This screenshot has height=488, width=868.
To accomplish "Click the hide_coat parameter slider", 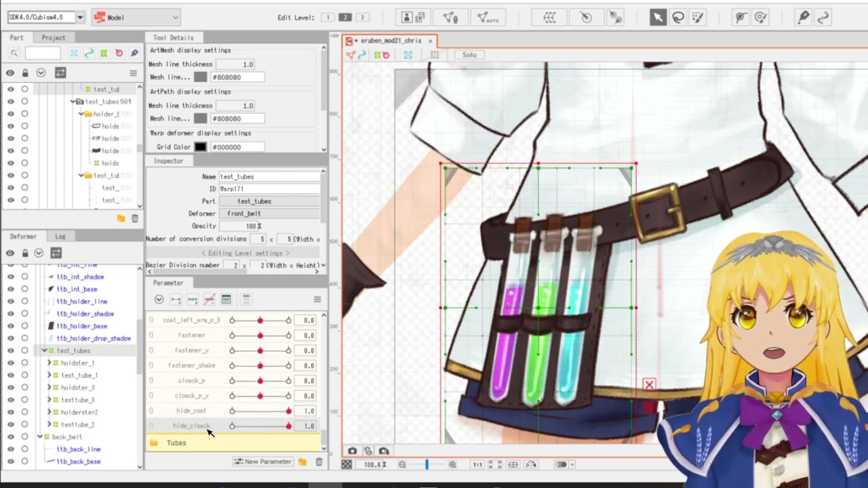I will (x=260, y=411).
